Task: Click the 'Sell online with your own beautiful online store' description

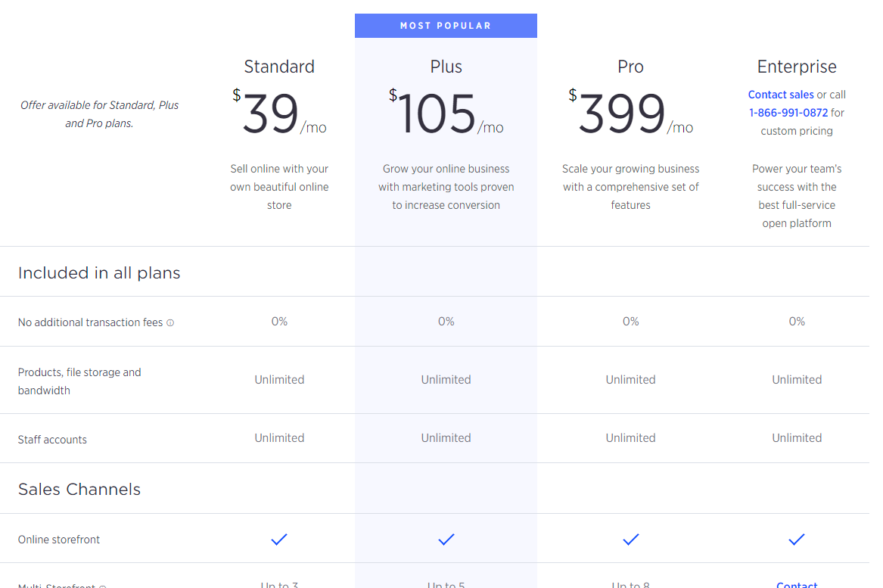Action: click(x=279, y=187)
